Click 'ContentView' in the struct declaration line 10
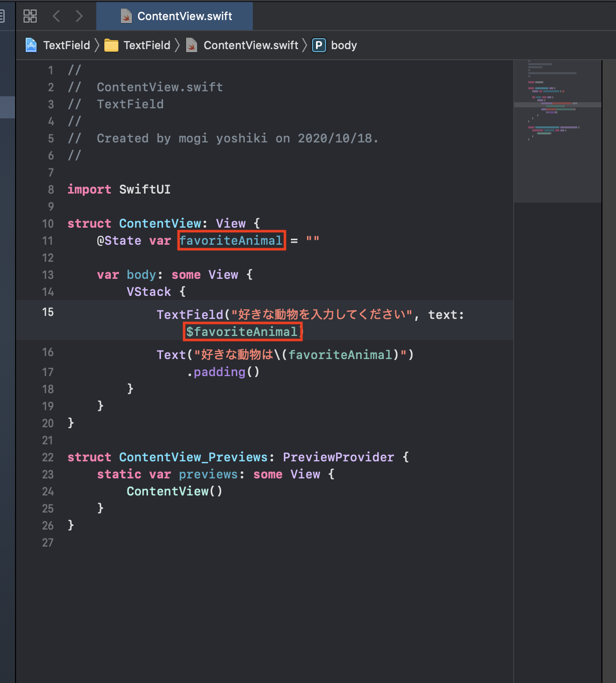The width and height of the screenshot is (616, 683). (x=160, y=224)
